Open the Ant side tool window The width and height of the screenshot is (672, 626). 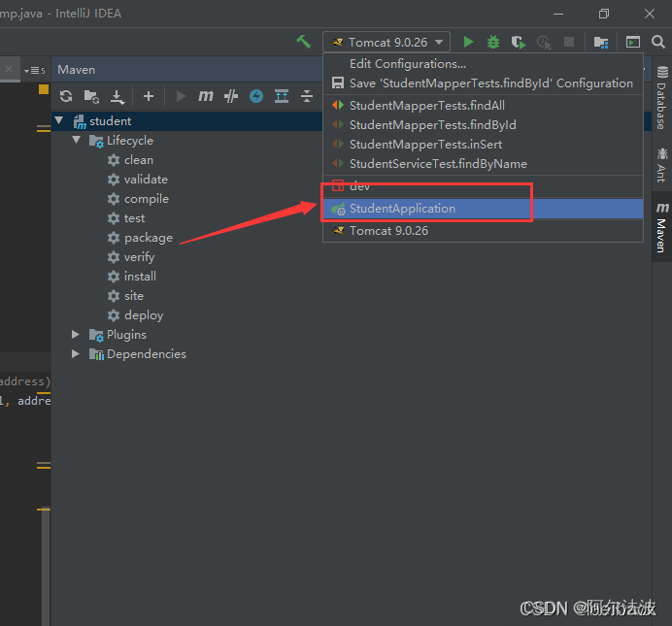(x=661, y=165)
